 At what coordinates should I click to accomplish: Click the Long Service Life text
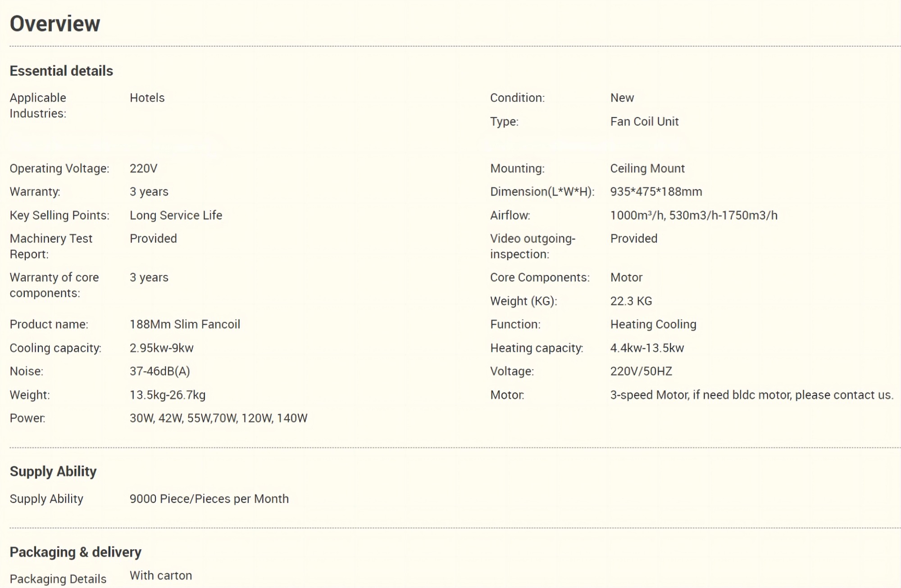coord(176,215)
